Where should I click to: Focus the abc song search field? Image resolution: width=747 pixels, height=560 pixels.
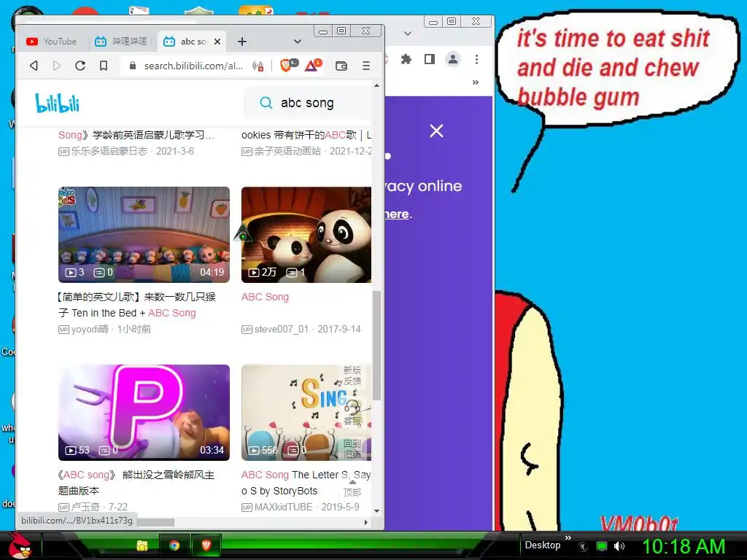click(307, 103)
